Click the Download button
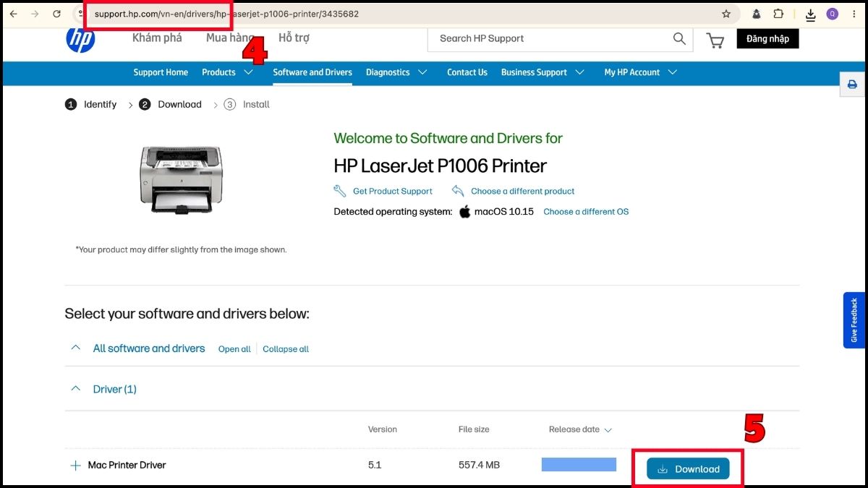868x488 pixels. click(x=688, y=469)
